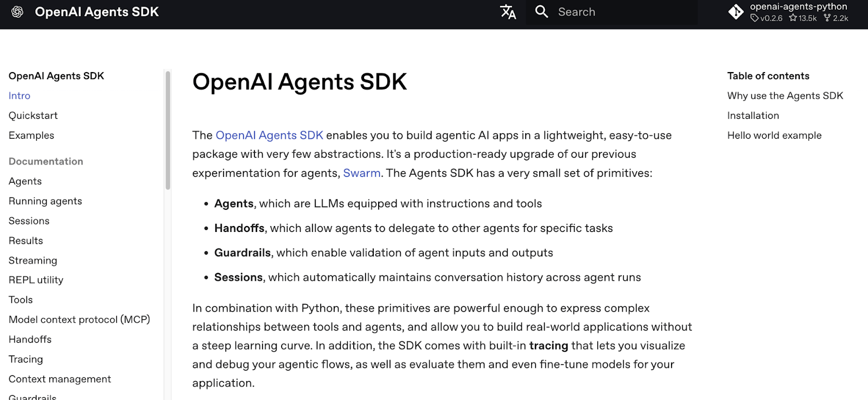
Task: Click the version tag v0.2.6
Action: pyautogui.click(x=767, y=18)
